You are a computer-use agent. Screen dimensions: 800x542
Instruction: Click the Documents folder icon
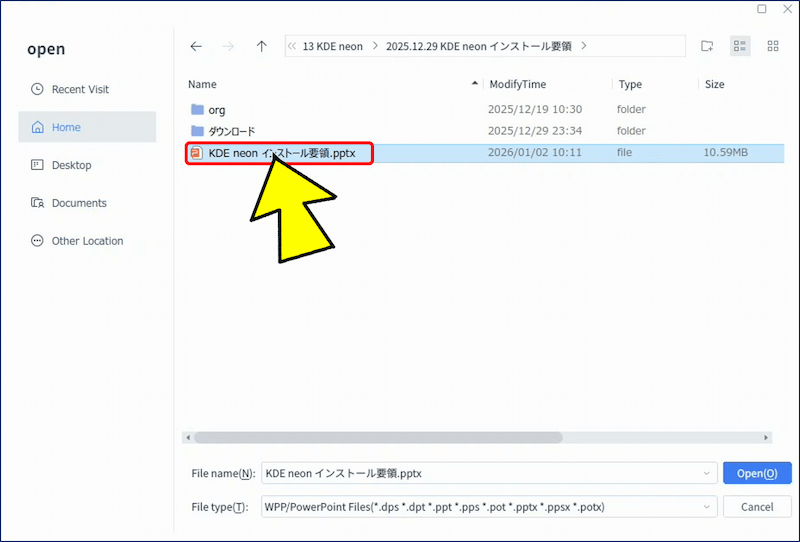coord(37,203)
